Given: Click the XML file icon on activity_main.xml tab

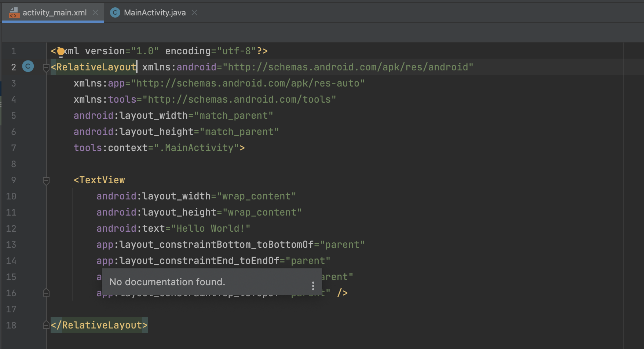Looking at the screenshot, I should [x=14, y=13].
